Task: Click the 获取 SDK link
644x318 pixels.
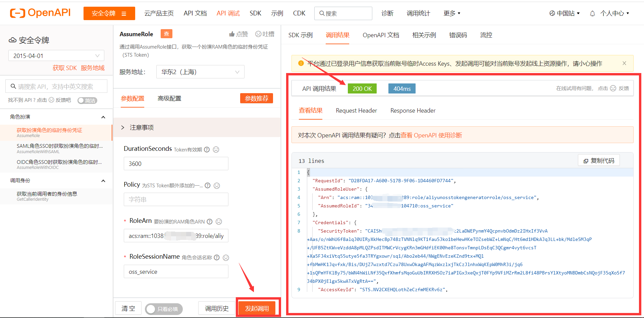Action: tap(64, 68)
